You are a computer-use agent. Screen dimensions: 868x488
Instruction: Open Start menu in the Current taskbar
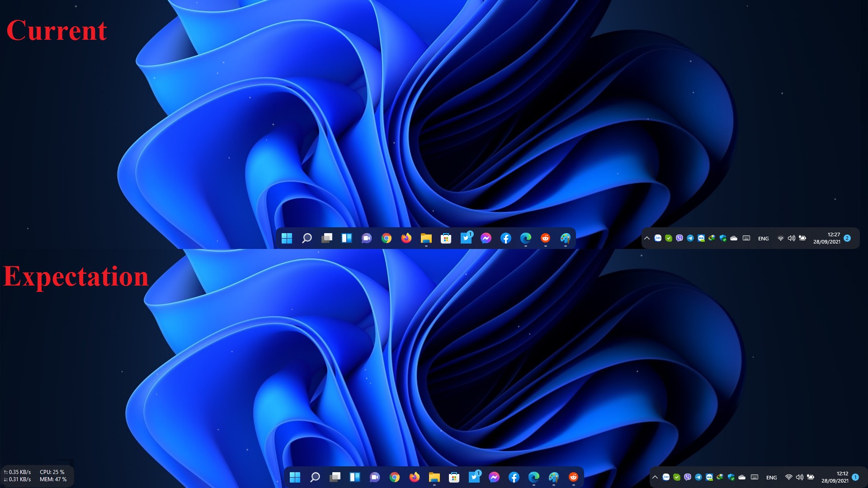(x=287, y=238)
